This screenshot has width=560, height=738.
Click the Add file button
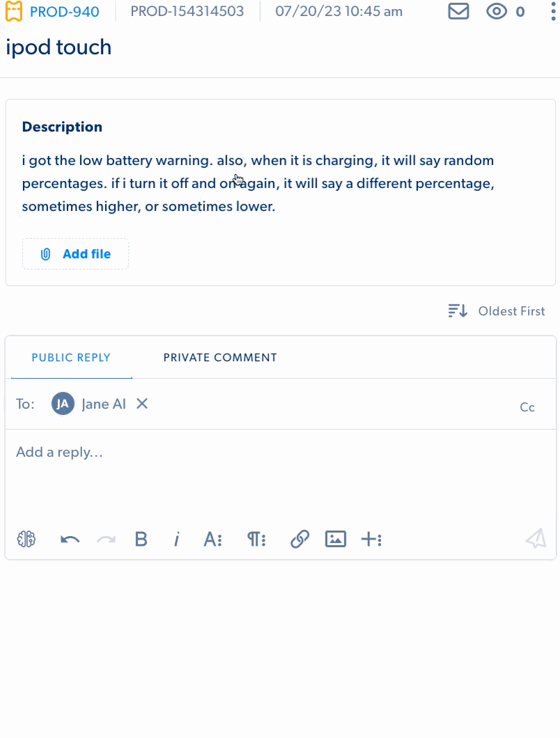coord(76,254)
